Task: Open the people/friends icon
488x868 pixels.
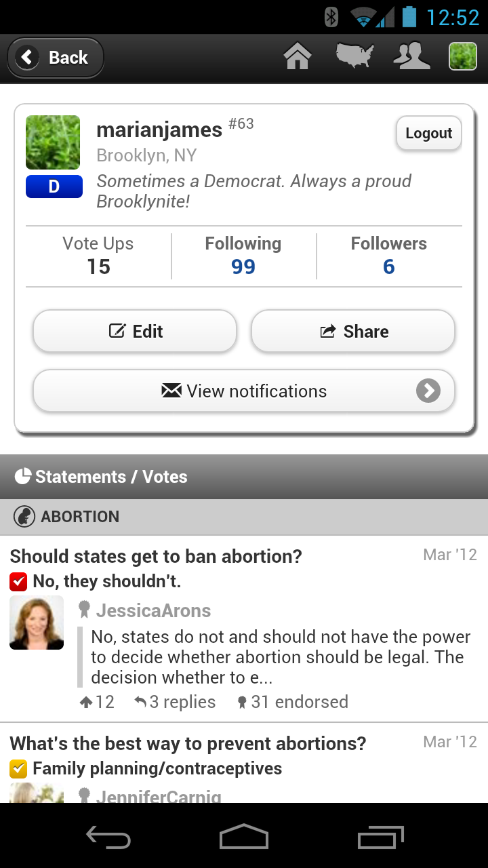Action: (411, 57)
